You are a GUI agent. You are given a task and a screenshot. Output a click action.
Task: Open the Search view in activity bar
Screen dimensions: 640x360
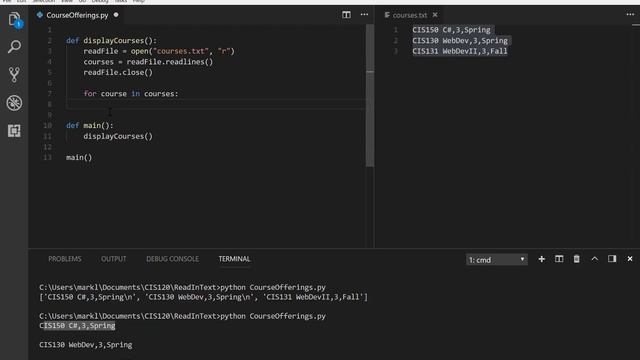coord(14,47)
